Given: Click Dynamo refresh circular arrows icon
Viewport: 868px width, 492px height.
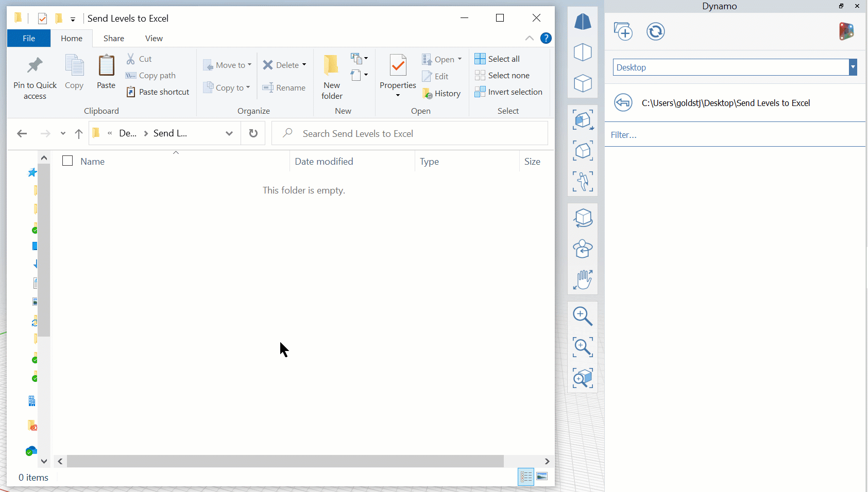Looking at the screenshot, I should (656, 31).
